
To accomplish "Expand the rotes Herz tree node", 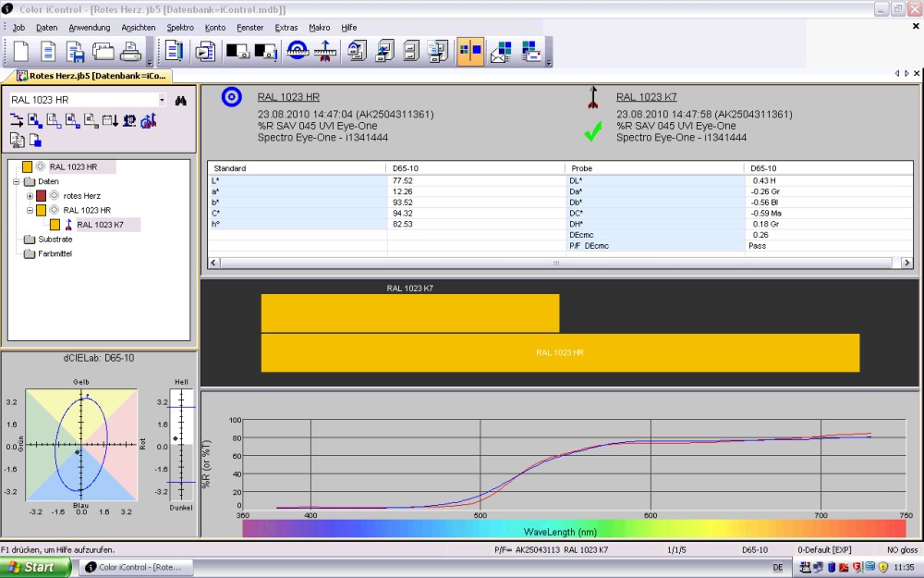I will click(x=30, y=196).
